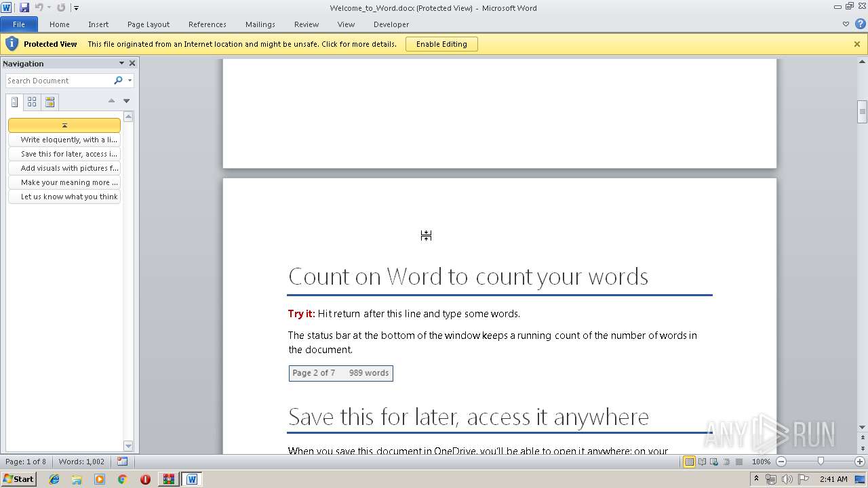Click the jump-to-beginning item in heading list

coord(64,125)
